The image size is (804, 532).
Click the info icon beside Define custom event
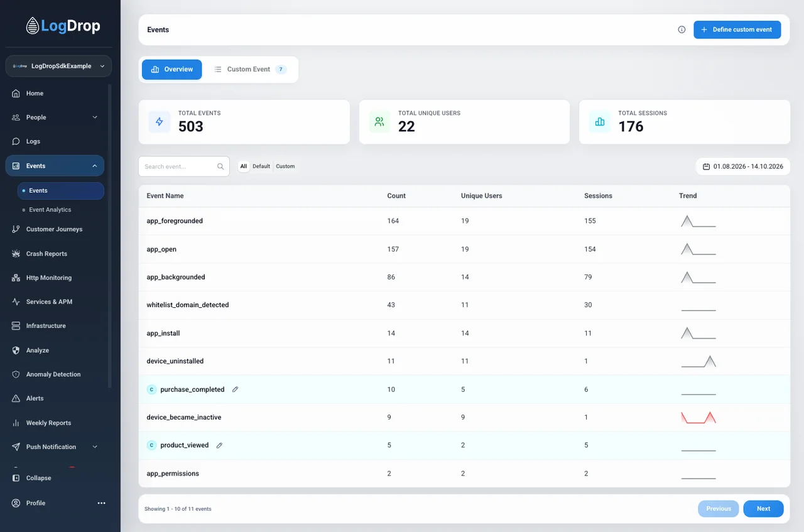pos(682,30)
